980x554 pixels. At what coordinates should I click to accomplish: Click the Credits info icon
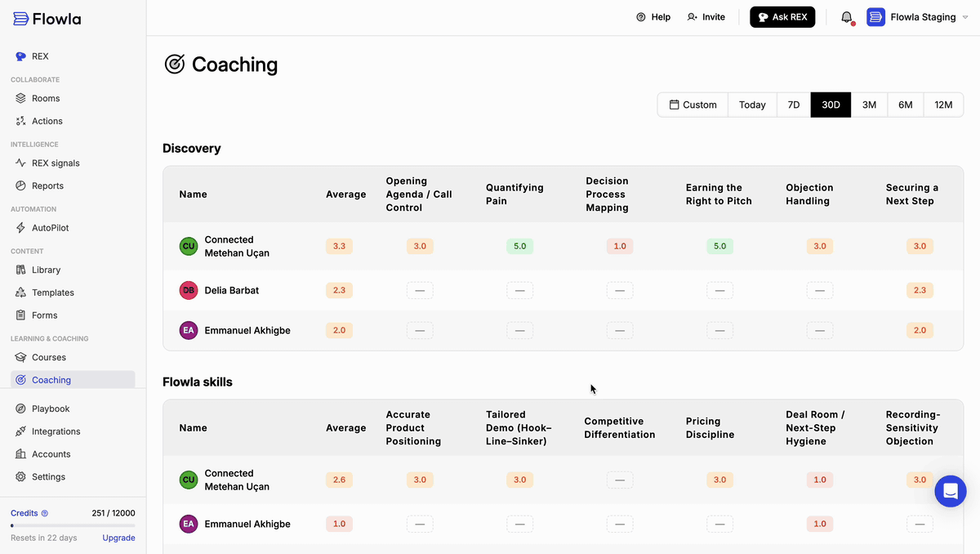click(x=45, y=513)
